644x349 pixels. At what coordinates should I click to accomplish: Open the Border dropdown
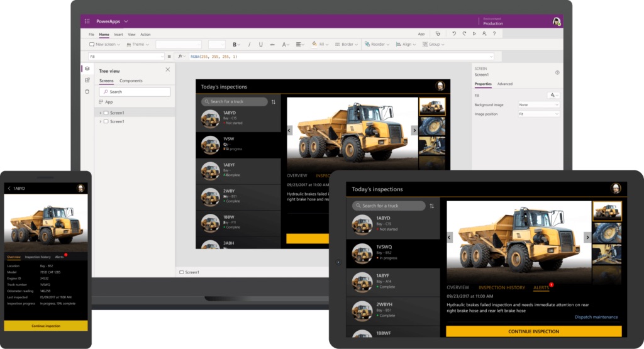pos(347,45)
